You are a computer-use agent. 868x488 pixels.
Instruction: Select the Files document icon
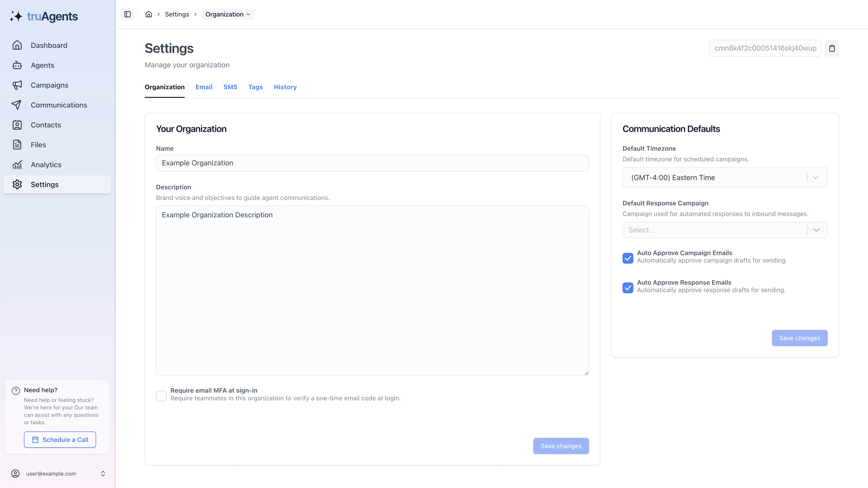(17, 145)
